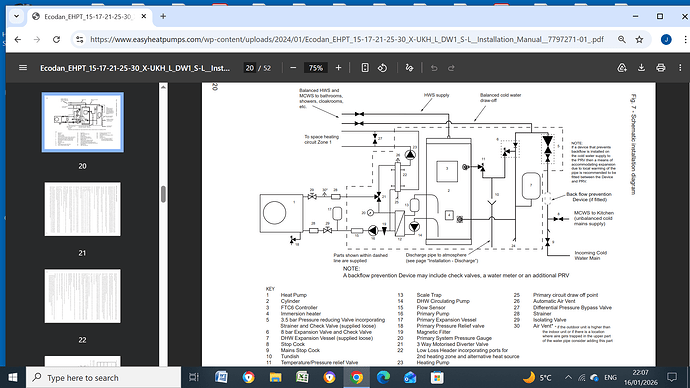Select the page 22 thumbnail
The image size is (690, 388).
point(82,296)
